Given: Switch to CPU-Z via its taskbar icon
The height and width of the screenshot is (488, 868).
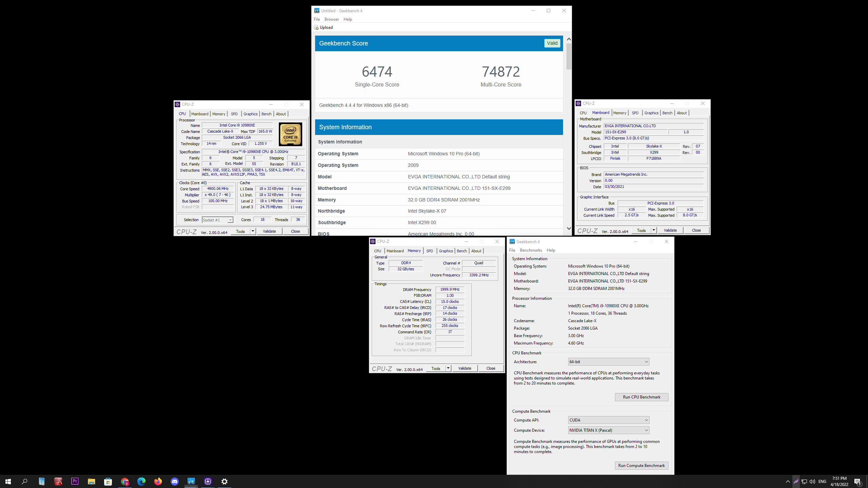Looking at the screenshot, I should 208,481.
